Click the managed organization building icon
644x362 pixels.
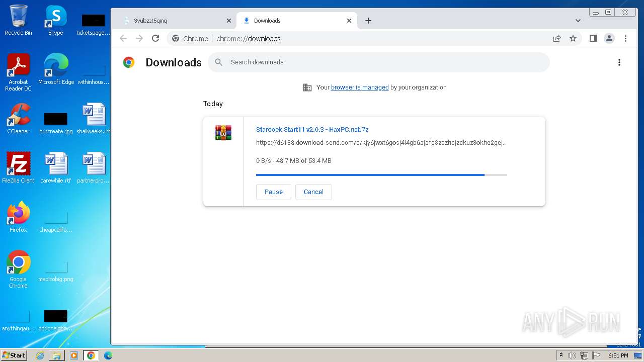[x=307, y=87]
